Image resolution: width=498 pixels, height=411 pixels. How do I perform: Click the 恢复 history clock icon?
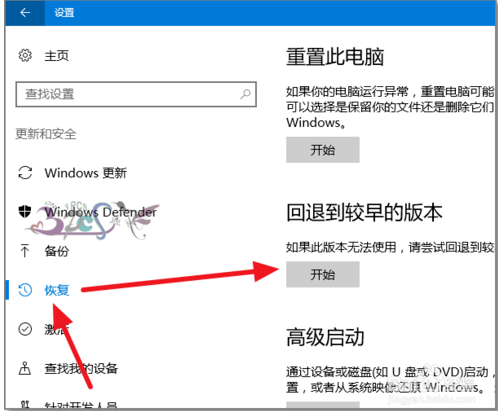[25, 290]
